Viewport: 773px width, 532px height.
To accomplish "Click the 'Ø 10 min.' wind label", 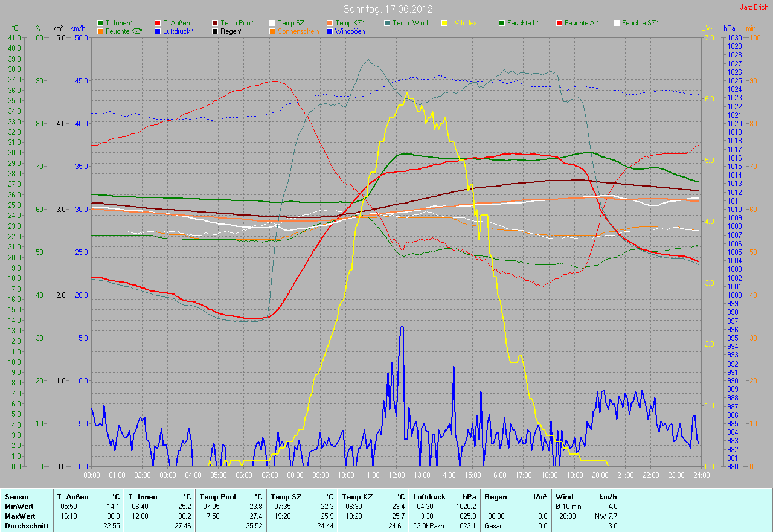I will pos(569,507).
